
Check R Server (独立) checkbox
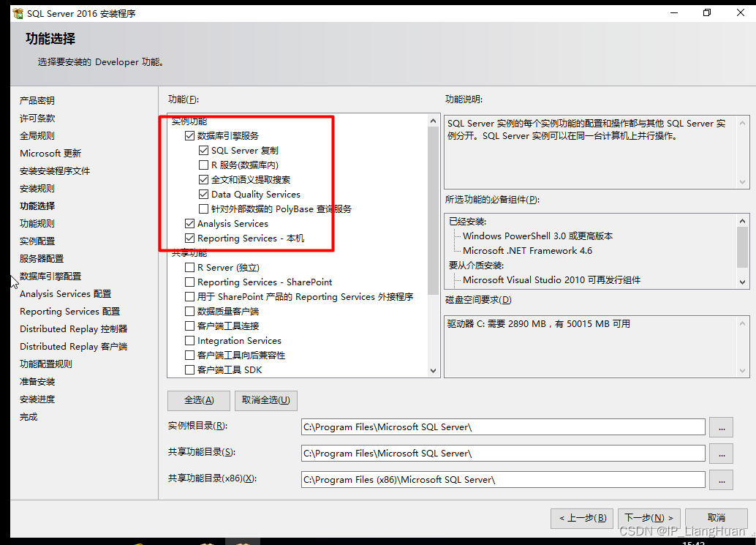point(189,268)
